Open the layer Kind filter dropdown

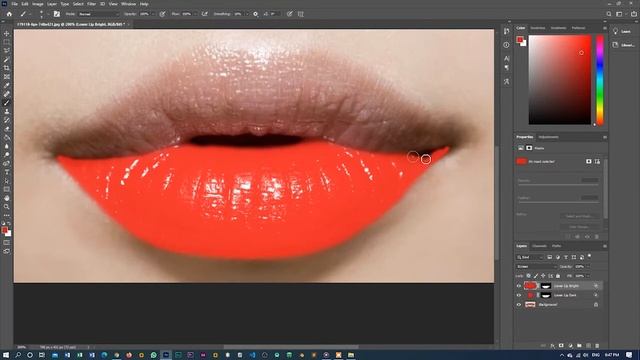(x=530, y=257)
